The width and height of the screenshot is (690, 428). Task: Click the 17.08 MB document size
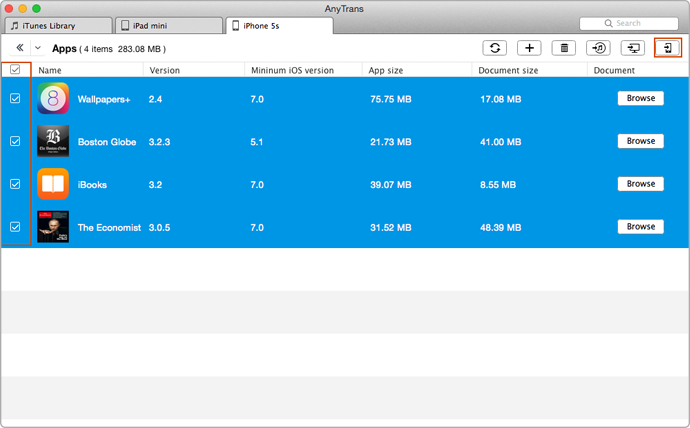pyautogui.click(x=501, y=99)
